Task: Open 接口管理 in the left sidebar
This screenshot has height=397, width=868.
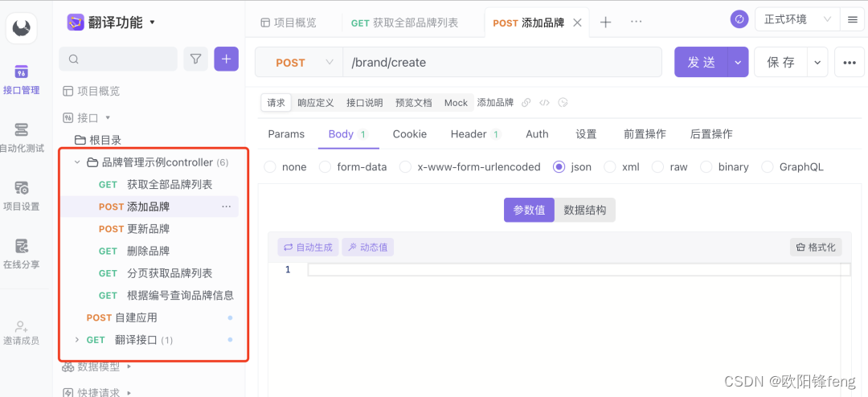Action: (x=21, y=80)
